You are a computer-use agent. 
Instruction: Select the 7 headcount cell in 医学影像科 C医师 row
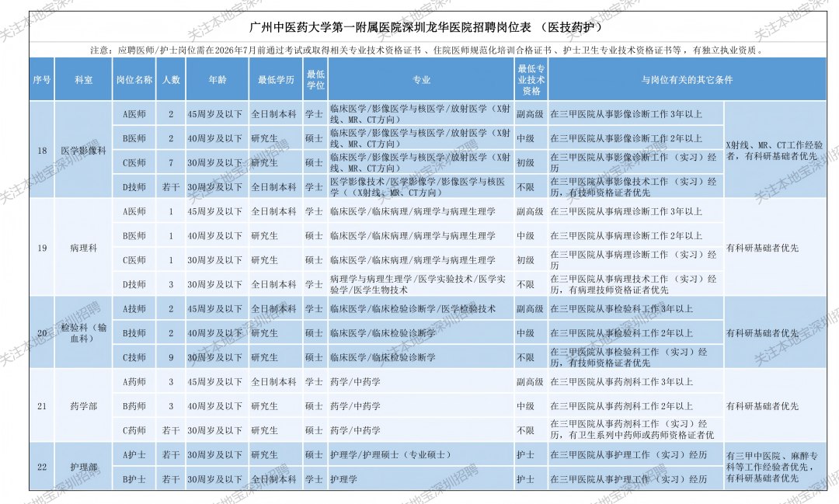171,162
